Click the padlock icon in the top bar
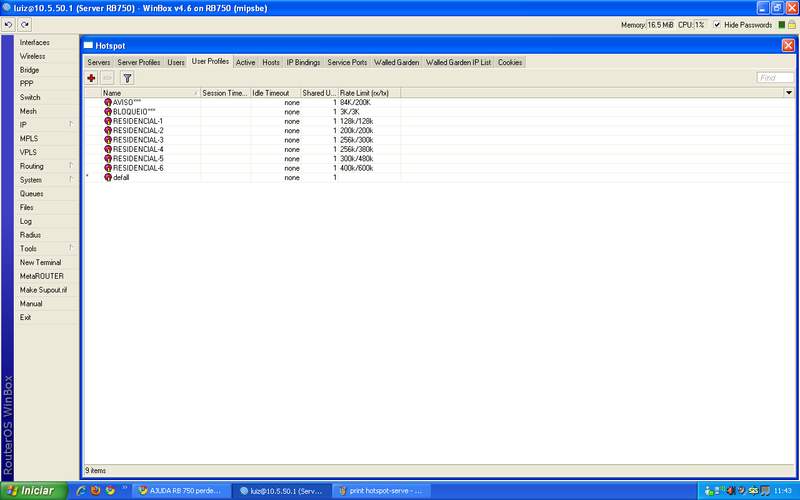 [791, 24]
